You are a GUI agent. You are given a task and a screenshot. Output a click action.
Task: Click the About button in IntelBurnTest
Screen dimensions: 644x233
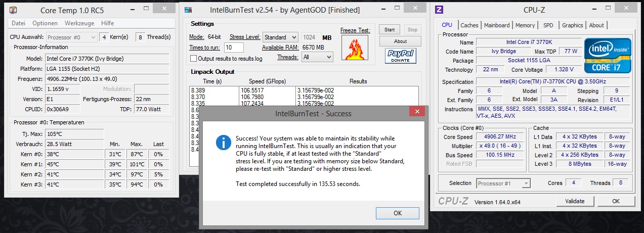click(400, 41)
